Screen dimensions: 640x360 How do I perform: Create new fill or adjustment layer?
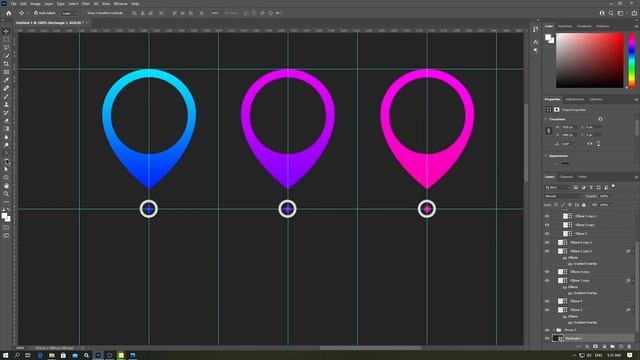[x=604, y=347]
